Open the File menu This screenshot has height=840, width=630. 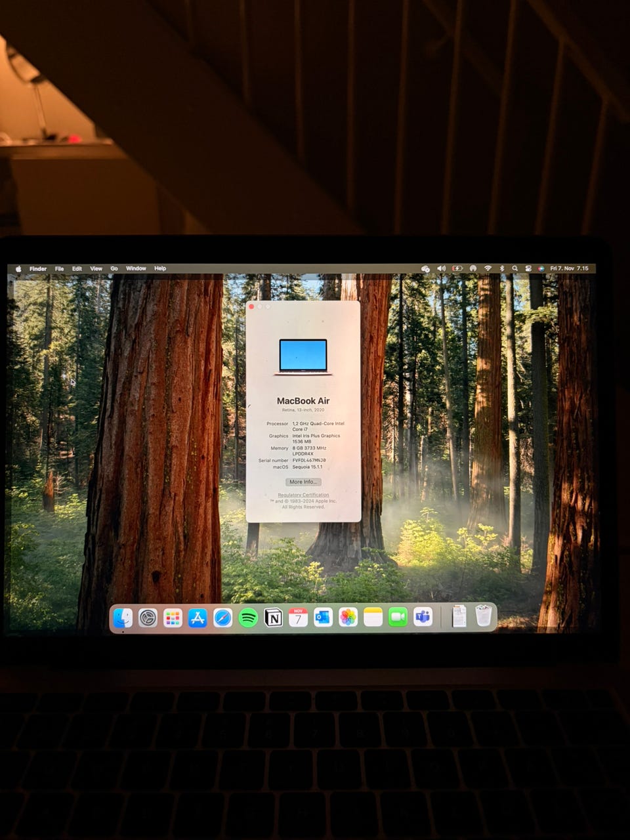[x=59, y=268]
